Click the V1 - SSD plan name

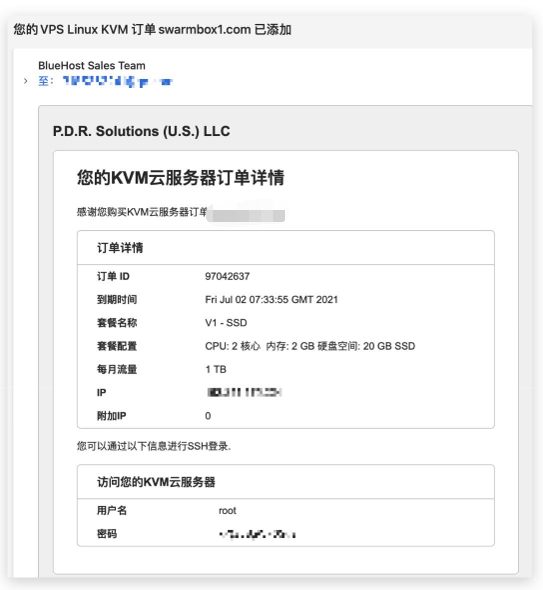226,323
